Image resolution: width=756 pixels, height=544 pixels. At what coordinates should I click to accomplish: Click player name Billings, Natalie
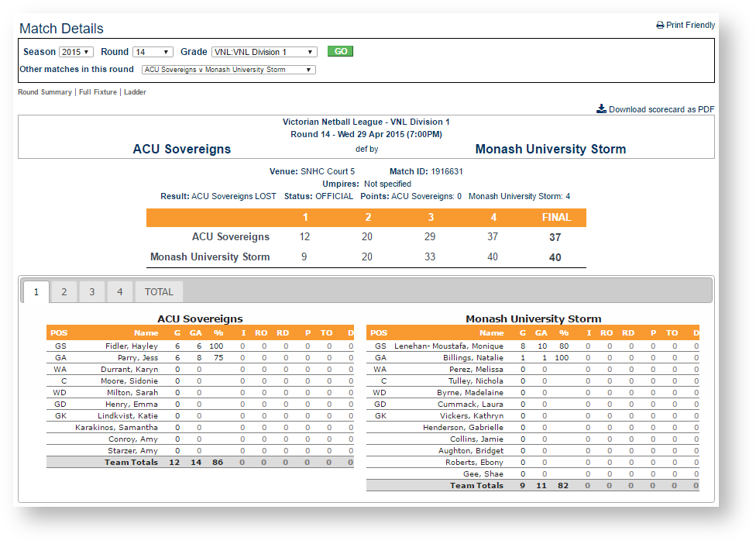click(x=473, y=358)
